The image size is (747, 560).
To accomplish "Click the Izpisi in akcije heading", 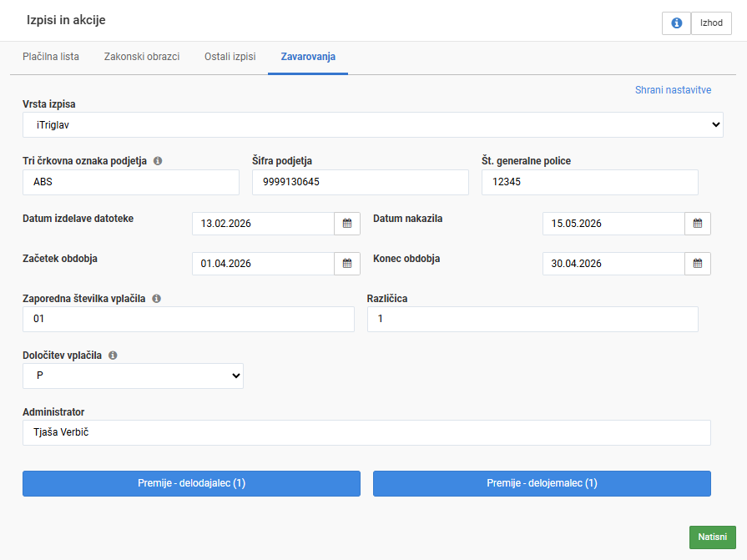I will tap(66, 20).
